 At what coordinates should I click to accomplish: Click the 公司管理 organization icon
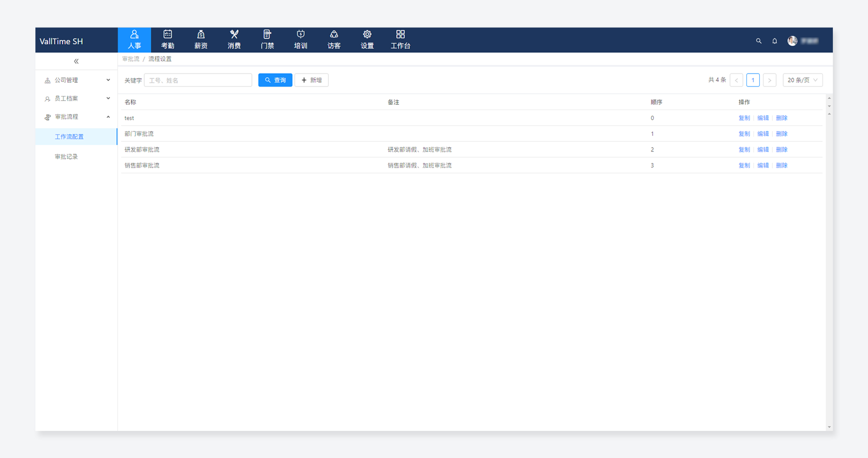click(48, 80)
